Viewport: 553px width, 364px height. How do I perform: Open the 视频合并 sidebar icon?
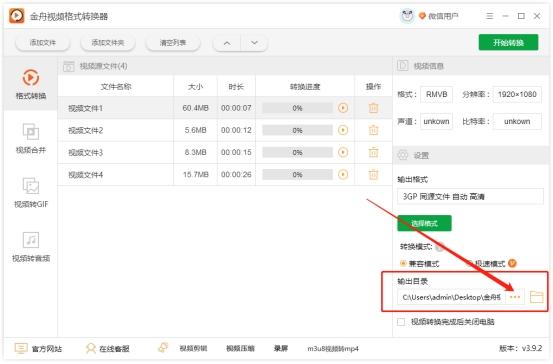tap(31, 132)
